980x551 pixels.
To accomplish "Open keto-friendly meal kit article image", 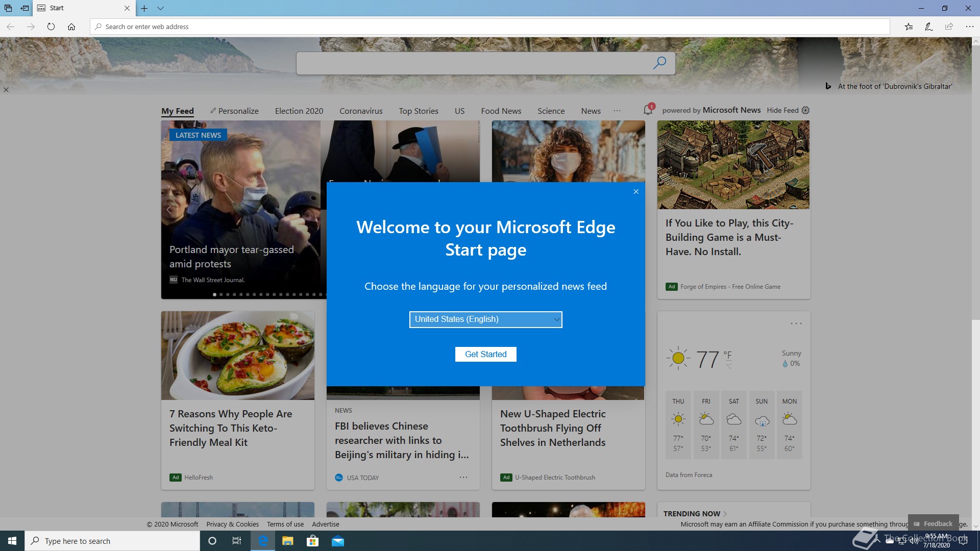I will (238, 356).
